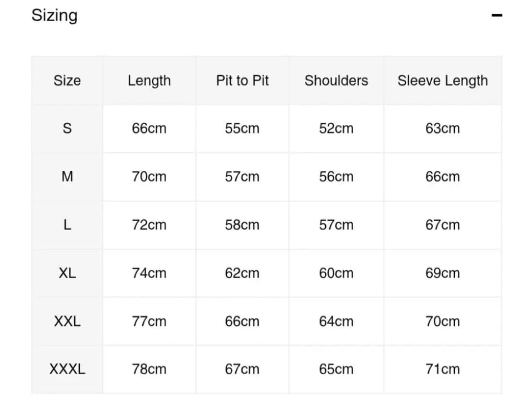Select the 62cm pit to pit cell
The image size is (532, 397).
click(242, 273)
